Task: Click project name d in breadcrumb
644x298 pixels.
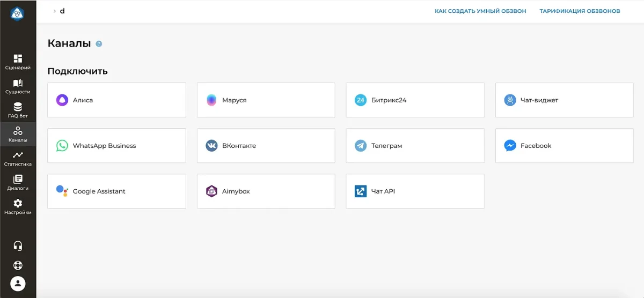Action: (x=62, y=11)
